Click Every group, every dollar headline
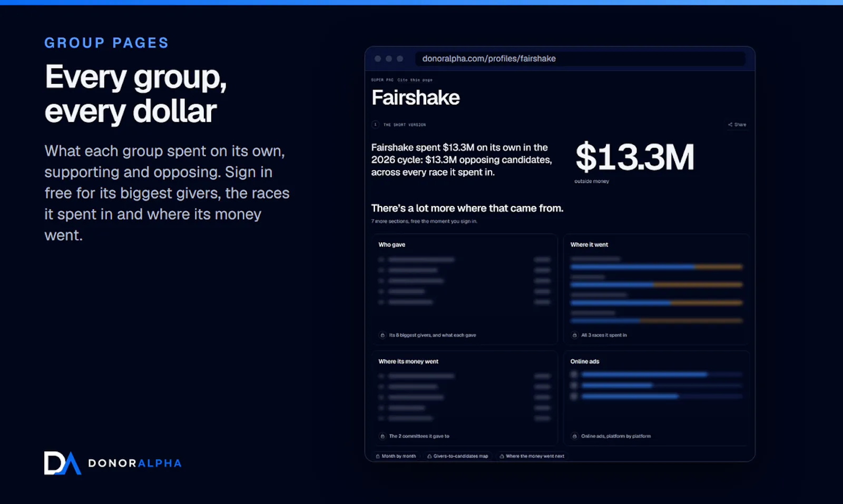The height and width of the screenshot is (504, 843). pos(136,94)
